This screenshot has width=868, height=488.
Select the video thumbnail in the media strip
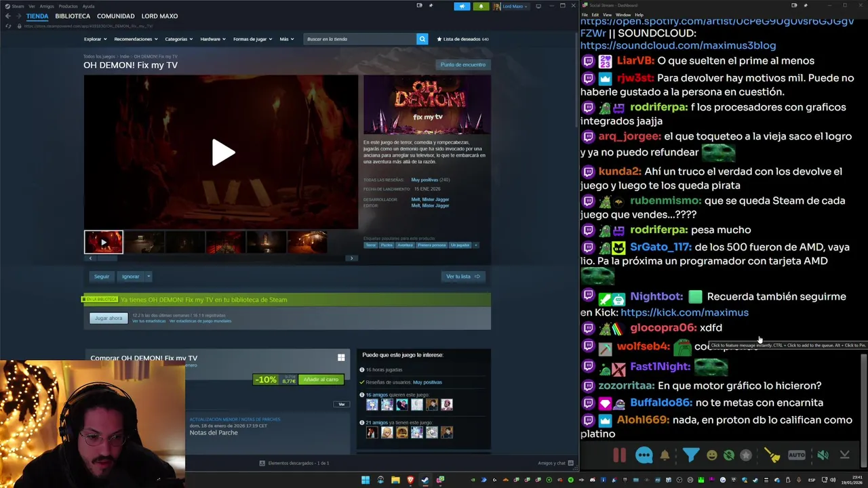pos(104,242)
